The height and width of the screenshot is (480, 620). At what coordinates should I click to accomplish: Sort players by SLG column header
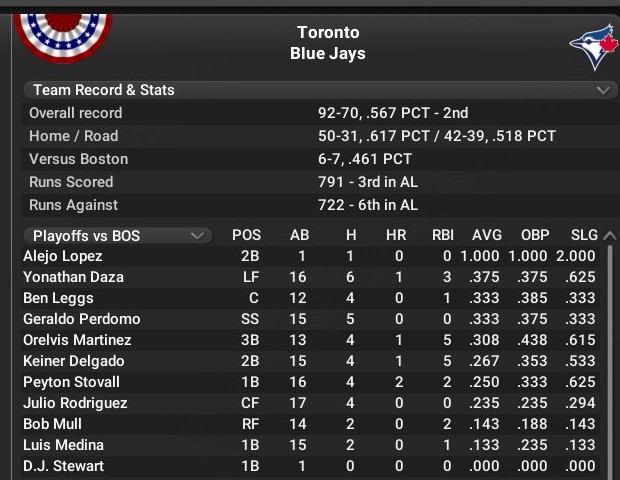583,236
